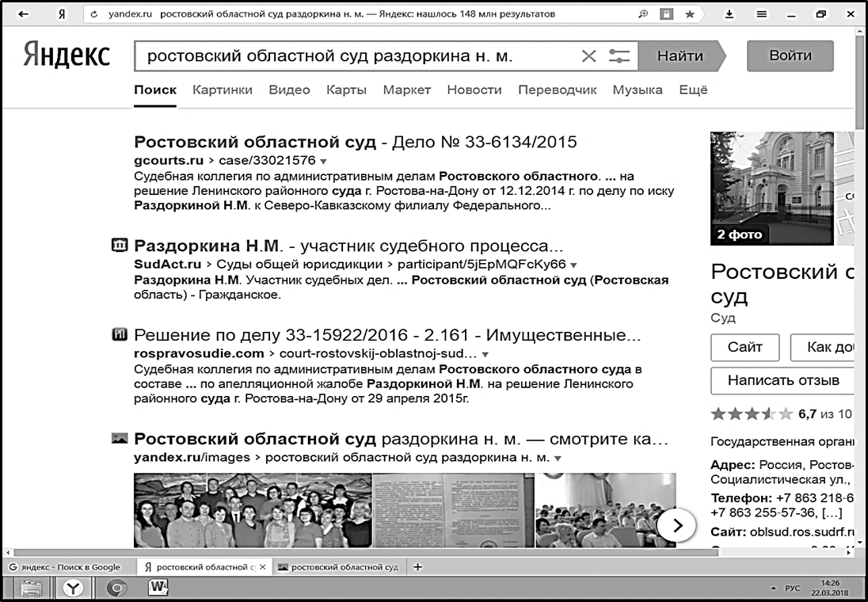Open the document page image thumbnail

click(x=453, y=510)
